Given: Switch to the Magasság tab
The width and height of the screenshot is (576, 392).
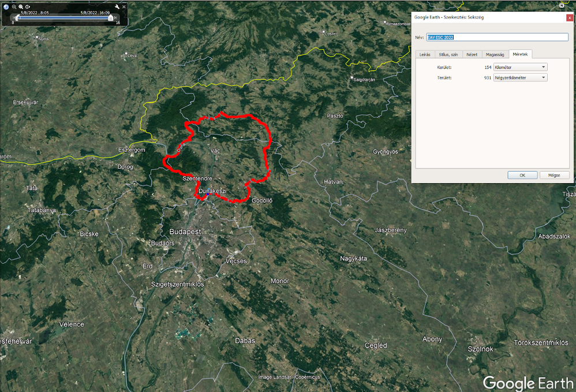Looking at the screenshot, I should click(495, 54).
